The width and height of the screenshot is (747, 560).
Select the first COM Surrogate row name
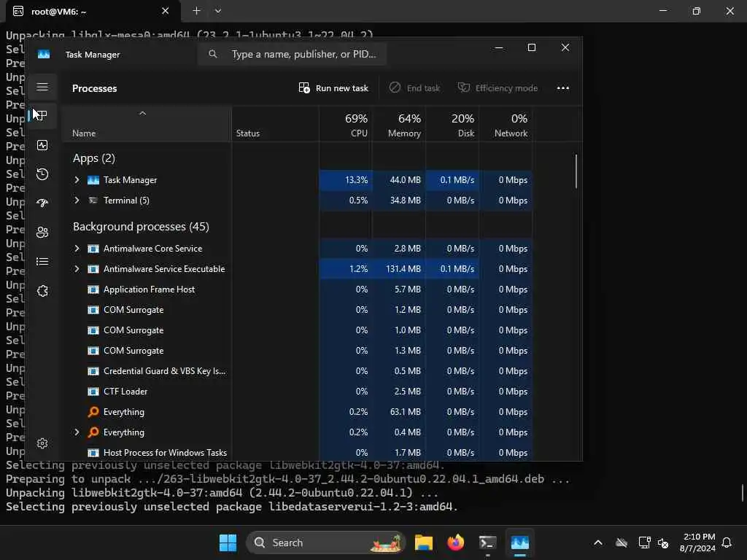(x=133, y=310)
